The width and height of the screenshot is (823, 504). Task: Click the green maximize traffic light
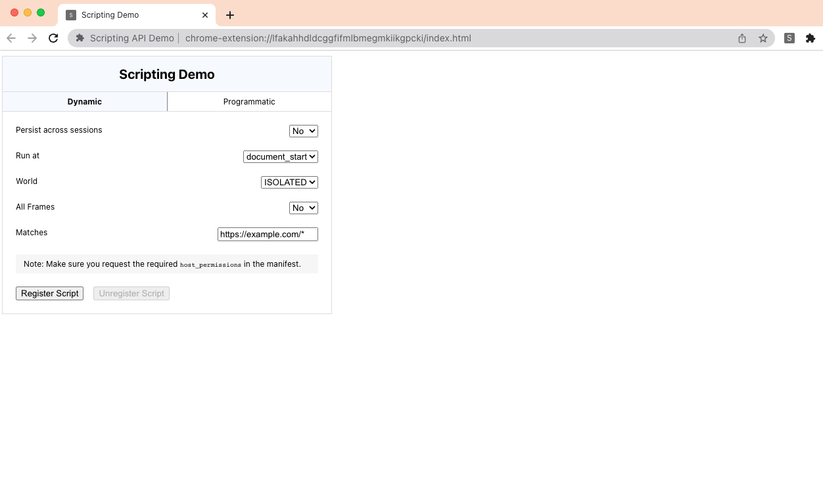(x=40, y=12)
